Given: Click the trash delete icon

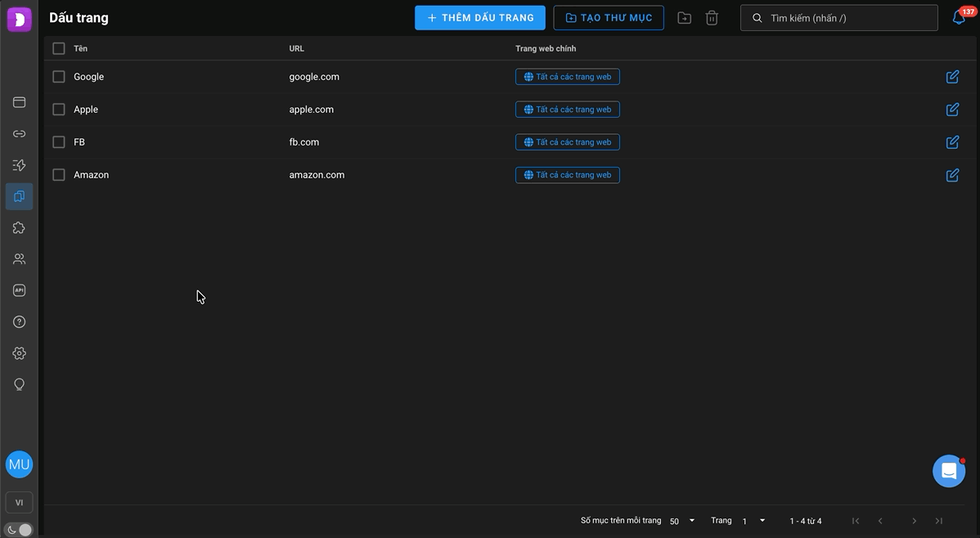Looking at the screenshot, I should 712,18.
